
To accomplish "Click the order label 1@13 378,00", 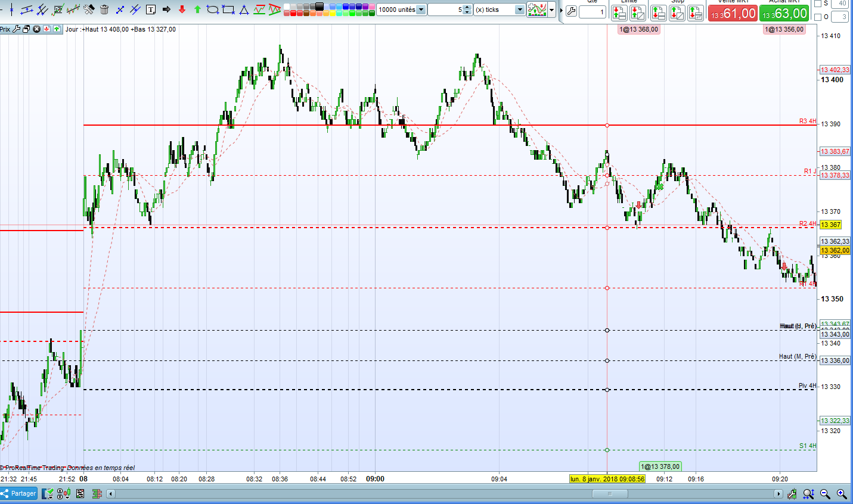I will click(660, 466).
